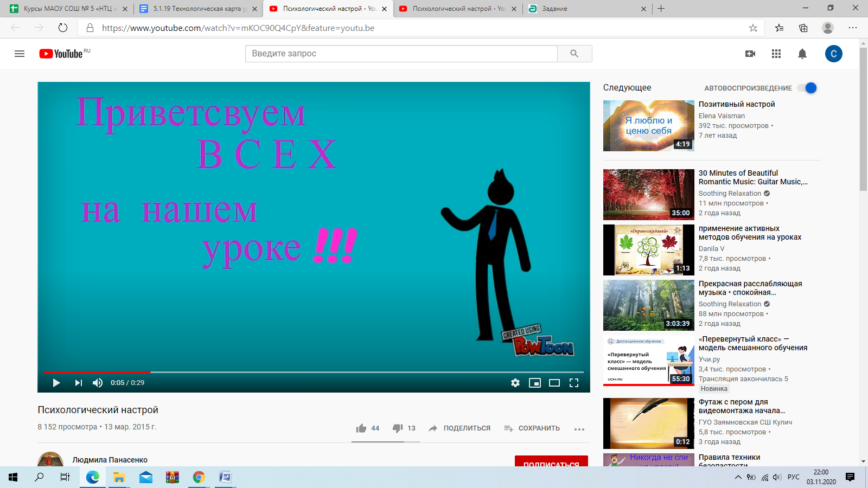The image size is (868, 488).
Task: Open create video camera menu
Action: pyautogui.click(x=750, y=54)
